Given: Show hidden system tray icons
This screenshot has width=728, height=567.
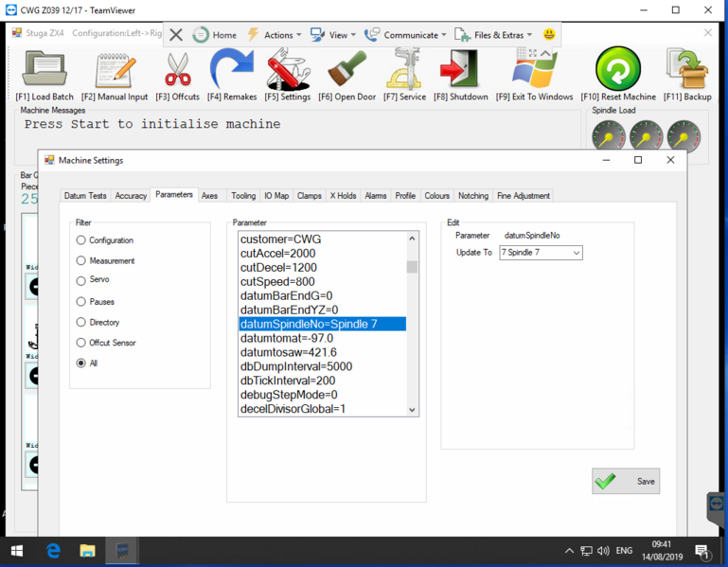Looking at the screenshot, I should click(569, 551).
